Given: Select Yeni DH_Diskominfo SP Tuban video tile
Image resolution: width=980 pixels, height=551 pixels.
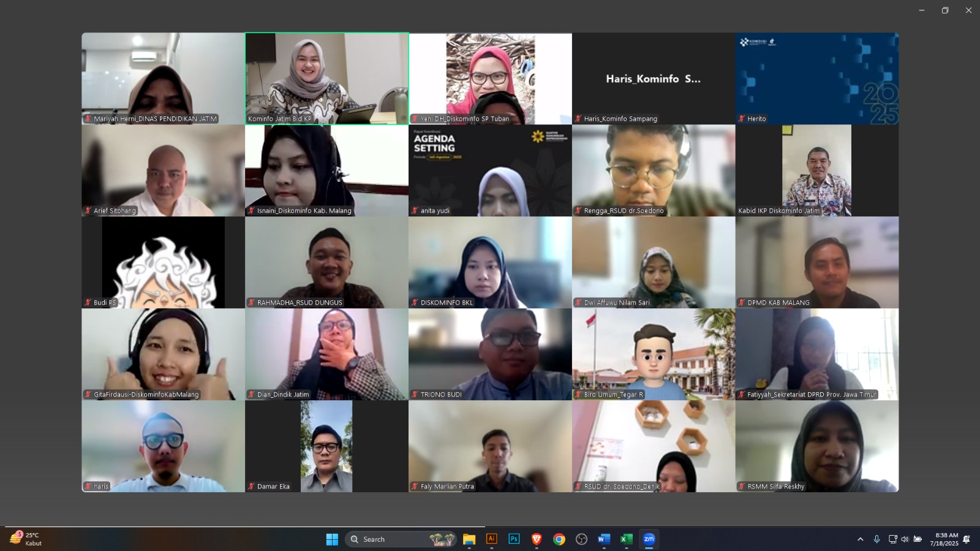Looking at the screenshot, I should pos(490,78).
